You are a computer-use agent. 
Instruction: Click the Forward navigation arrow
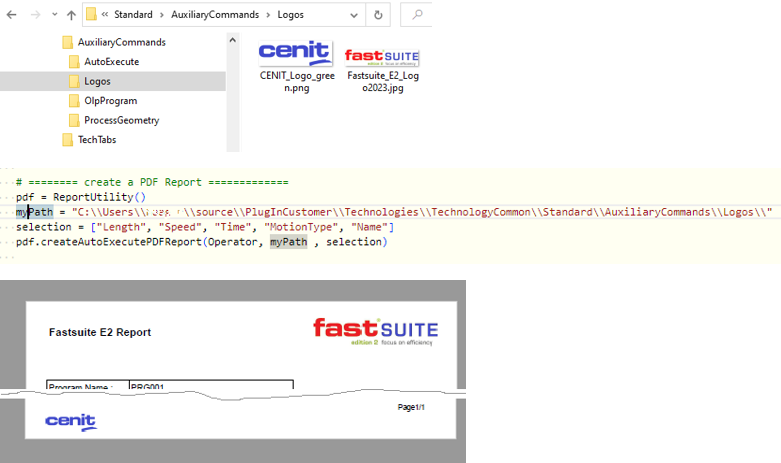[33, 15]
